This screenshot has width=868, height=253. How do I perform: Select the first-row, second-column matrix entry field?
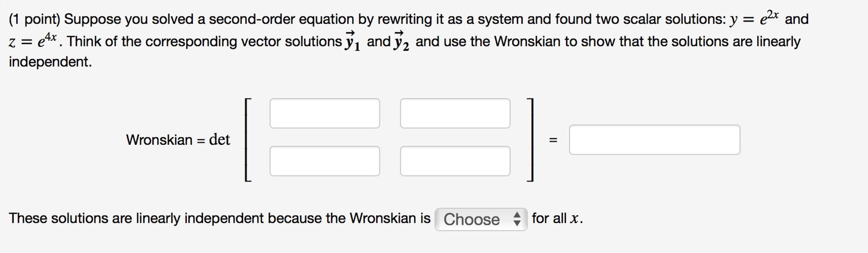[455, 113]
